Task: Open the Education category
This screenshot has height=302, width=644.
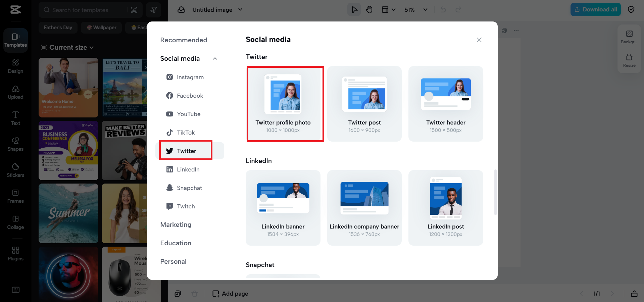Action: point(176,243)
